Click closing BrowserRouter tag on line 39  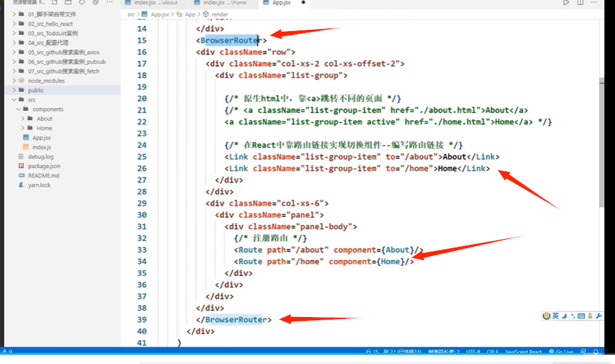(x=234, y=320)
